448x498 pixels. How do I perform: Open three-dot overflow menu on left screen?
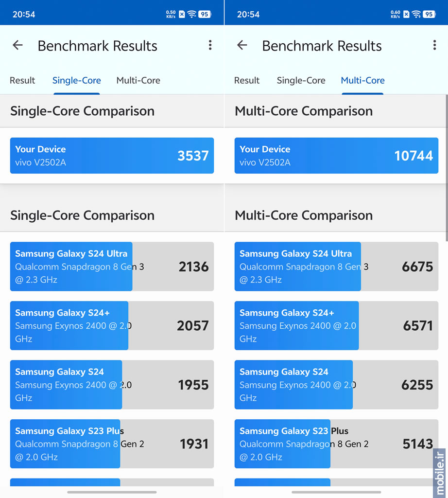[x=210, y=45]
